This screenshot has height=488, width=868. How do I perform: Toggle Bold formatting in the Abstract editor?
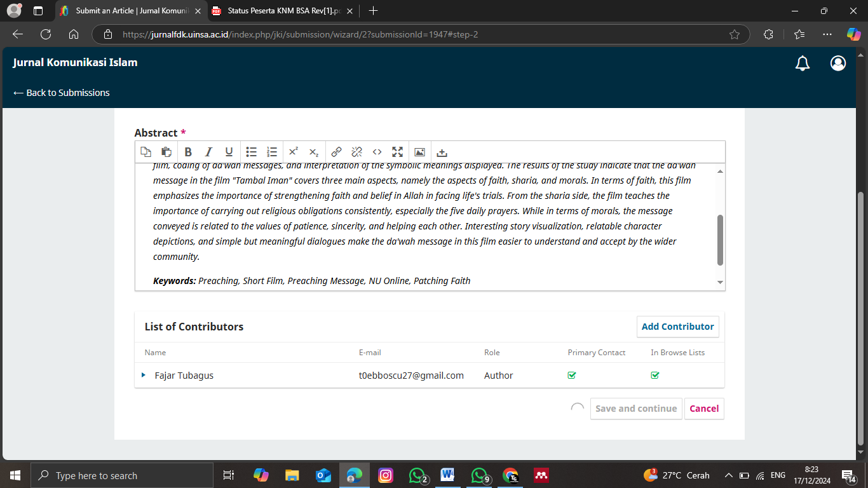point(188,152)
